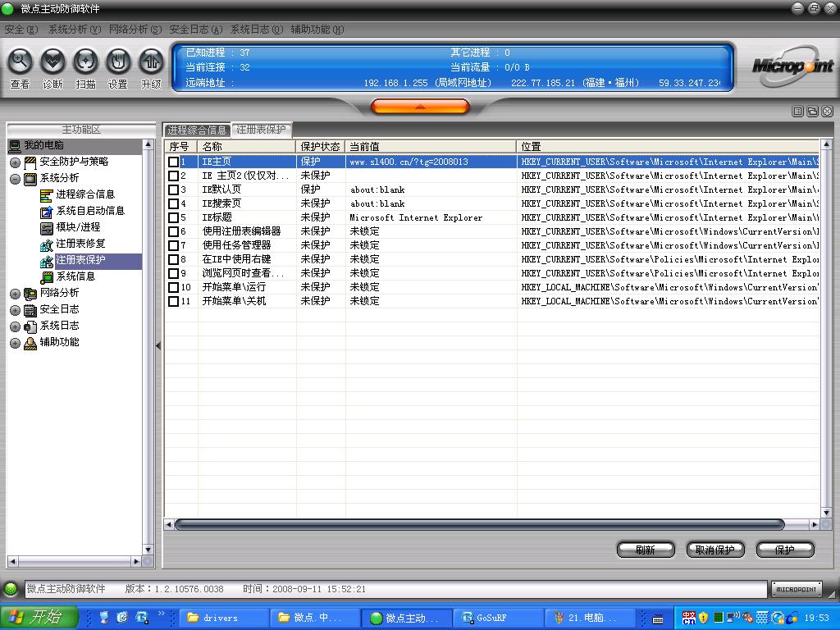Click the sidebar's vertical scrollbar up arrow
This screenshot has width=840, height=630.
pyautogui.click(x=148, y=144)
